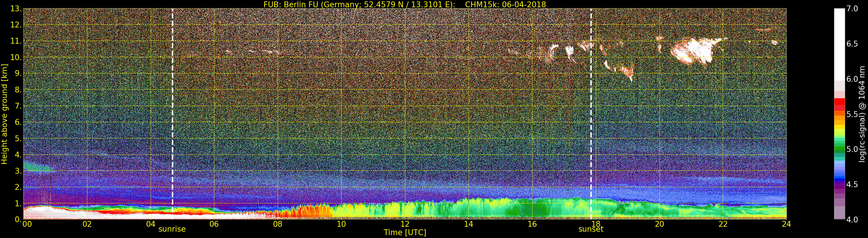Click time-axis tick label '18'
The width and height of the screenshot is (868, 238).
[x=596, y=224]
